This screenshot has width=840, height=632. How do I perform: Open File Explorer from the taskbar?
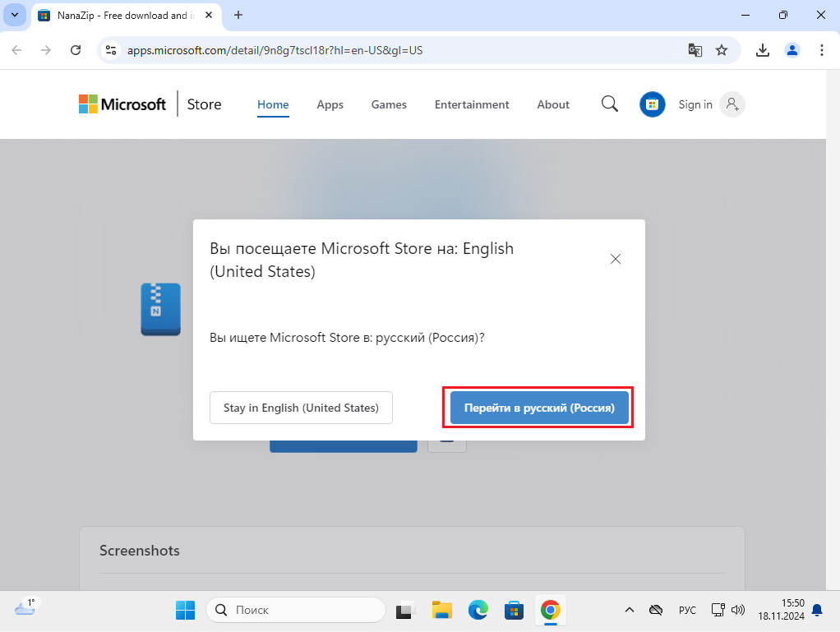point(442,610)
